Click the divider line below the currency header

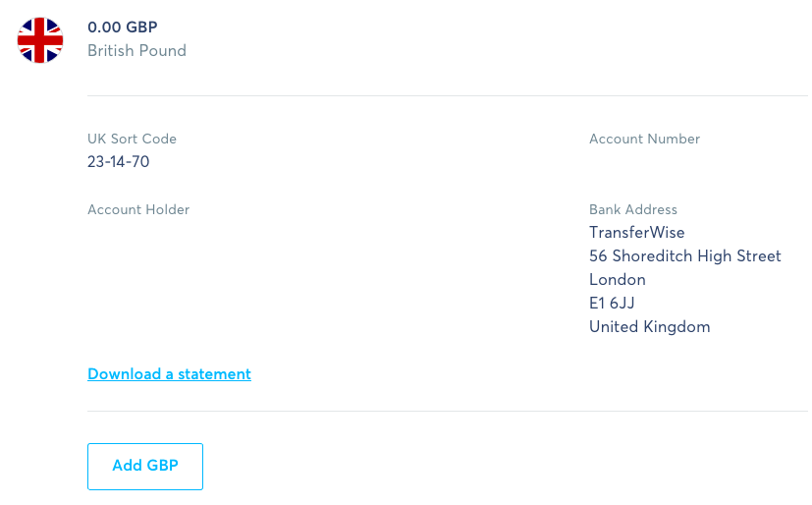click(x=448, y=96)
